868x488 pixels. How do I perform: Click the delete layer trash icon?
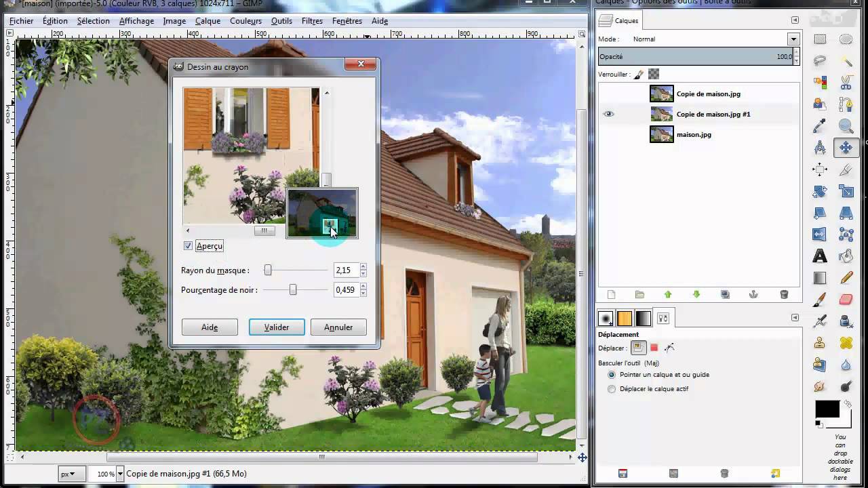(x=784, y=294)
